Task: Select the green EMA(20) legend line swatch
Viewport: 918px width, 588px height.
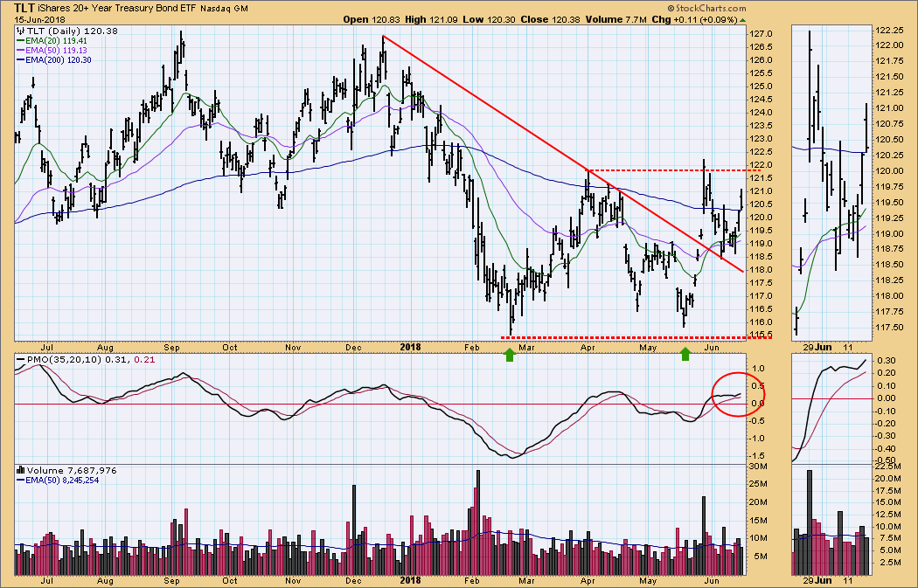Action: click(20, 41)
